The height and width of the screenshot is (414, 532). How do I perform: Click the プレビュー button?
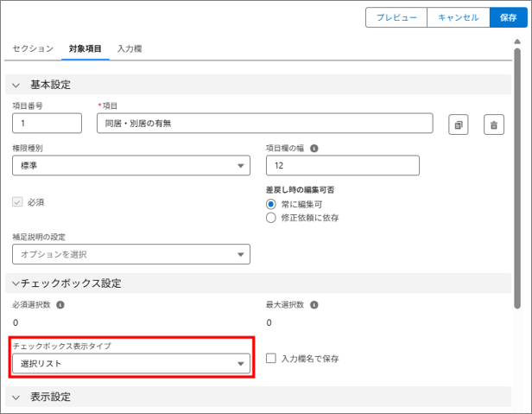[x=396, y=17]
